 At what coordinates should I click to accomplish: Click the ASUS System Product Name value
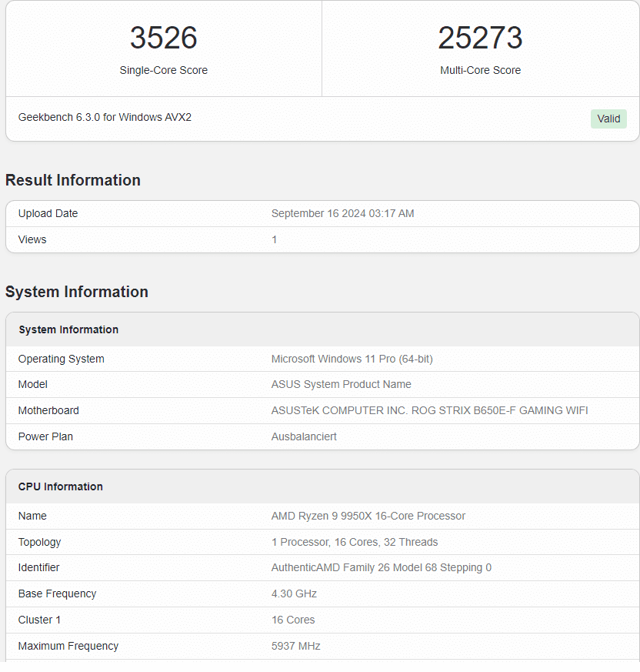(x=341, y=384)
